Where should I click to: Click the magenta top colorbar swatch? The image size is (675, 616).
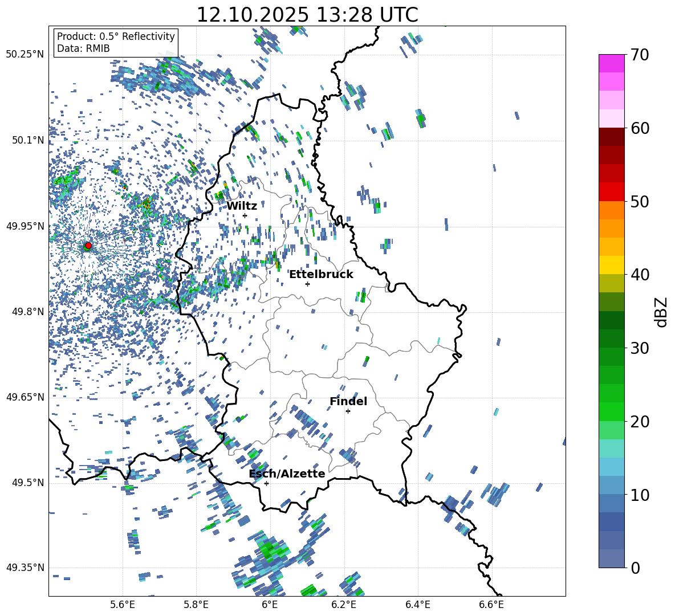[611, 63]
